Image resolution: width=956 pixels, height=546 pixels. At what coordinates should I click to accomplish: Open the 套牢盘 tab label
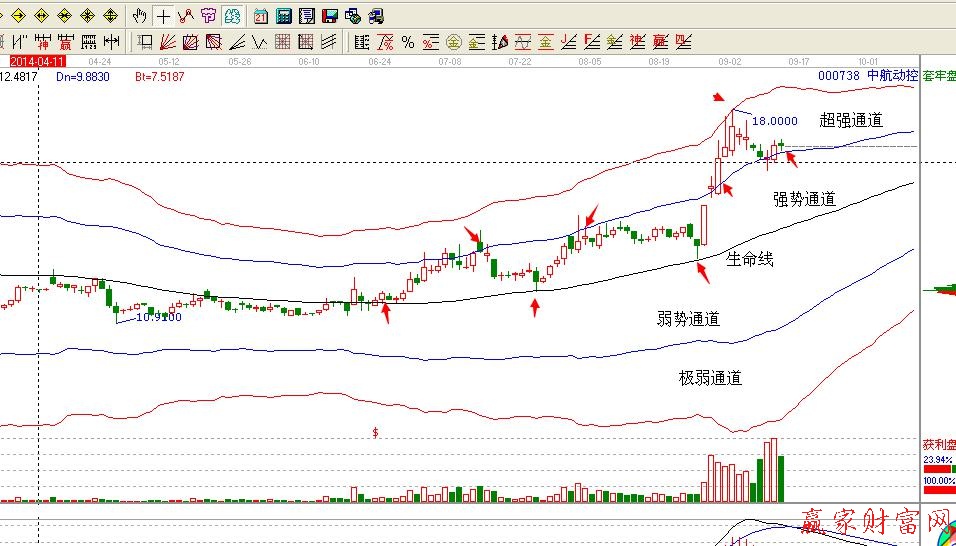(938, 76)
